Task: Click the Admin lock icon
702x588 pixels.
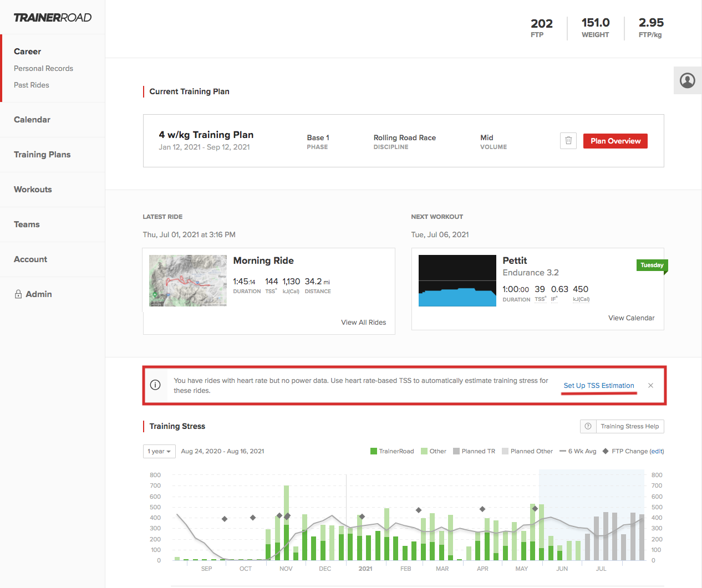Action: 18,294
